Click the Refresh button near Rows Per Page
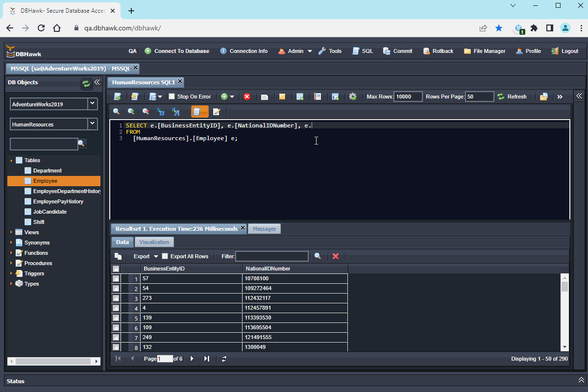This screenshot has width=588, height=392. (x=513, y=96)
